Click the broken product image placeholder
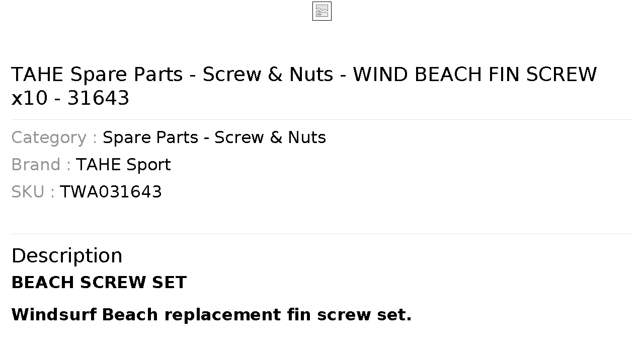This screenshot has width=644, height=343. (x=322, y=11)
